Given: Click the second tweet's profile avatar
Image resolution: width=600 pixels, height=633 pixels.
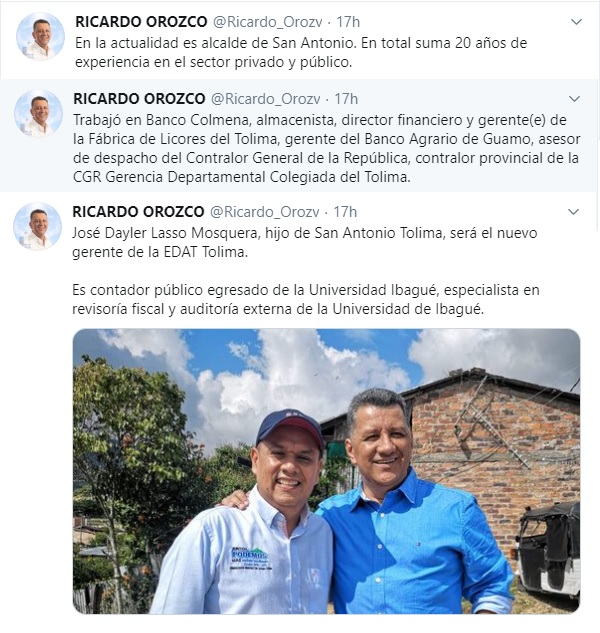Looking at the screenshot, I should pos(38,113).
